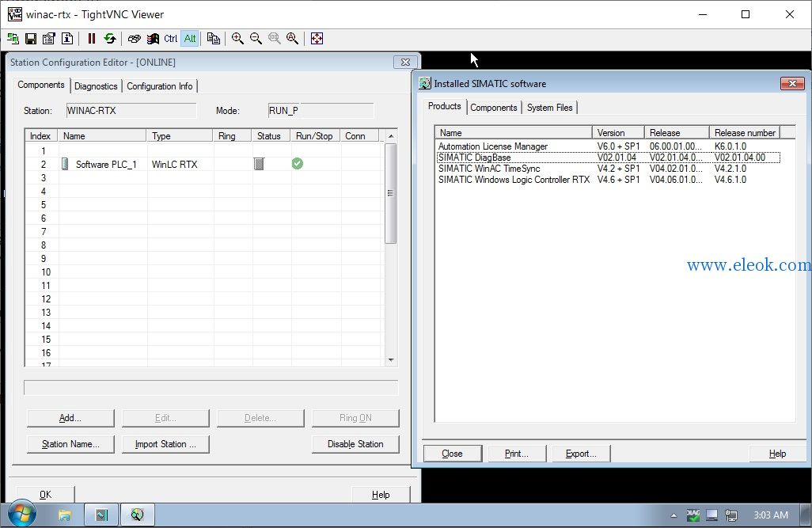
Task: Open the remote Windows Start orb
Action: click(x=21, y=515)
